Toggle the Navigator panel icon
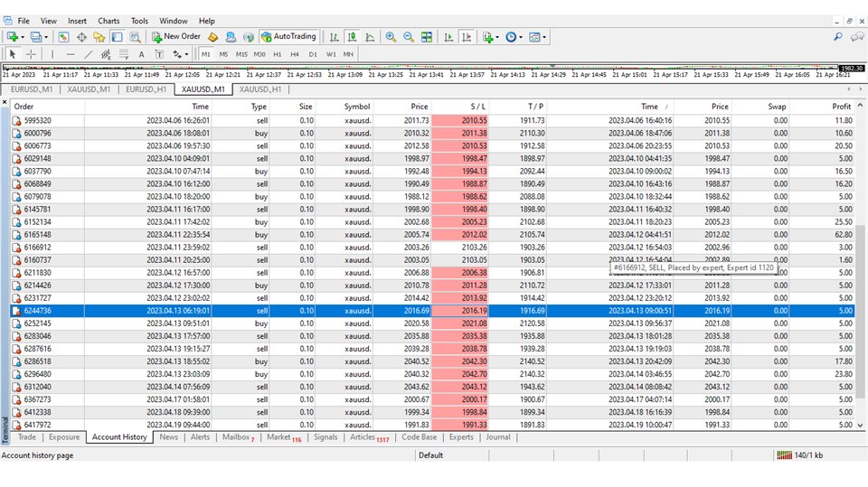This screenshot has width=868, height=487. tap(99, 37)
